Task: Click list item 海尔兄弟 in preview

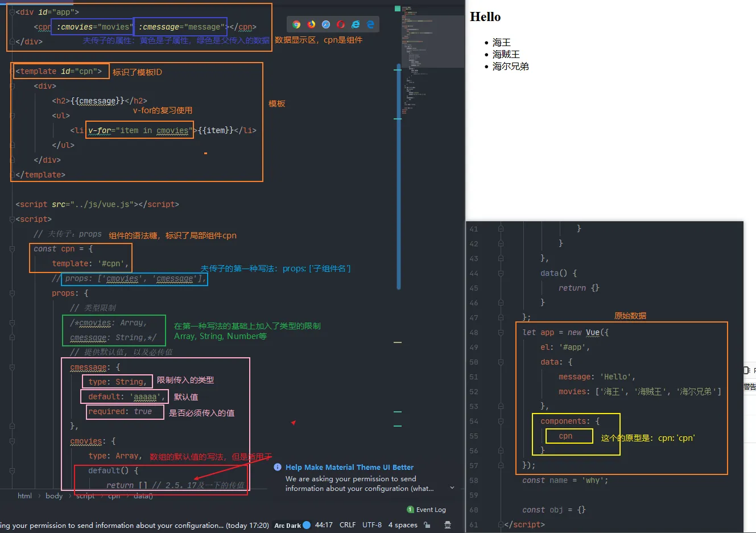Action: pos(511,67)
